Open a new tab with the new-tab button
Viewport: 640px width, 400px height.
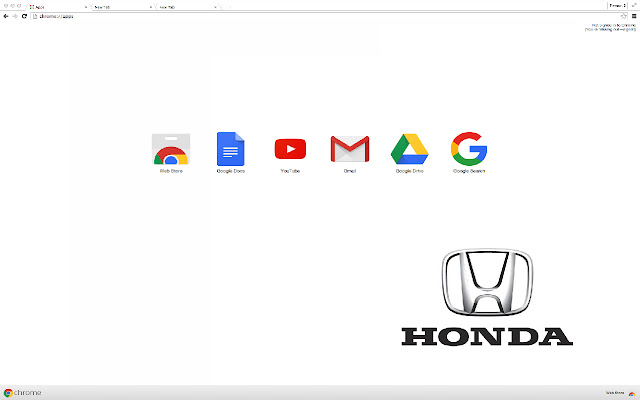[226, 7]
